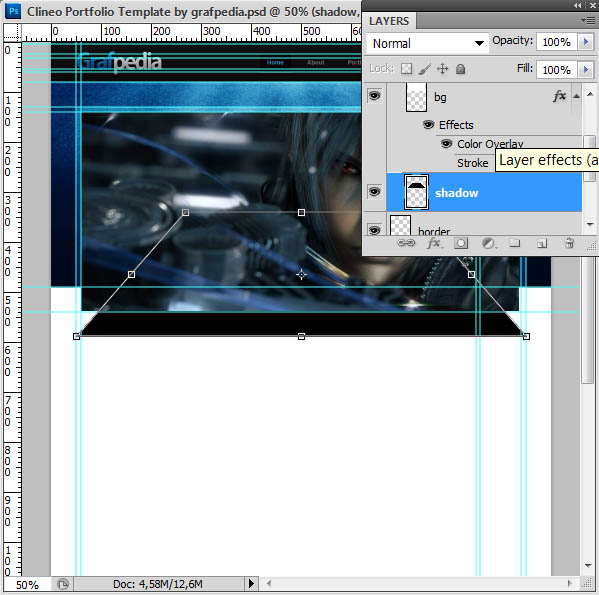Enable lock transparent pixels

(406, 69)
